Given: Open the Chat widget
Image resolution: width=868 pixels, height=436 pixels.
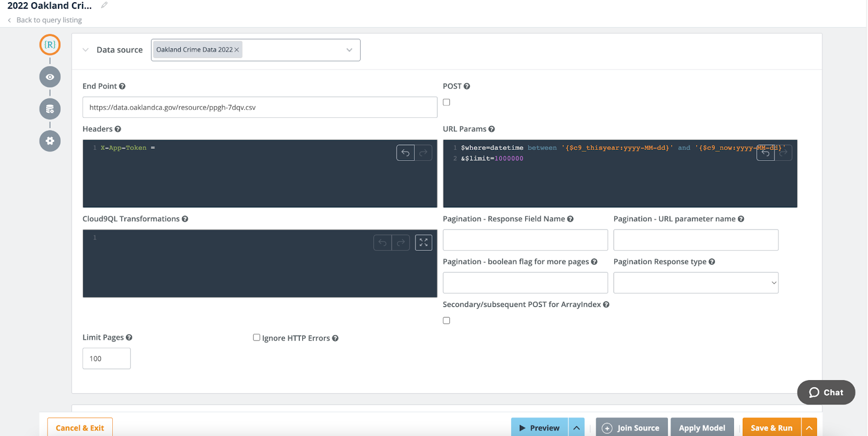Looking at the screenshot, I should [x=826, y=393].
